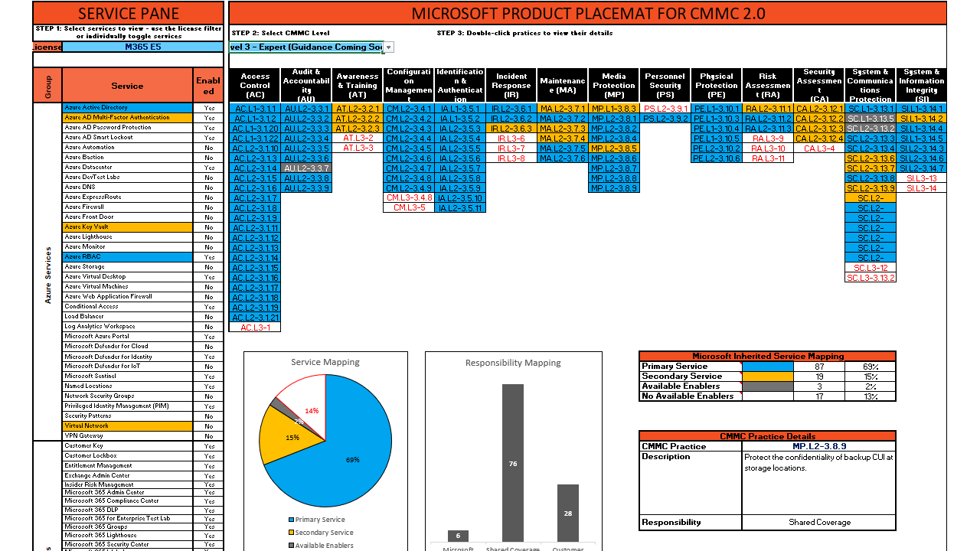Select the No Available Enablers count 17
This screenshot has height=551, width=980.
tap(819, 396)
